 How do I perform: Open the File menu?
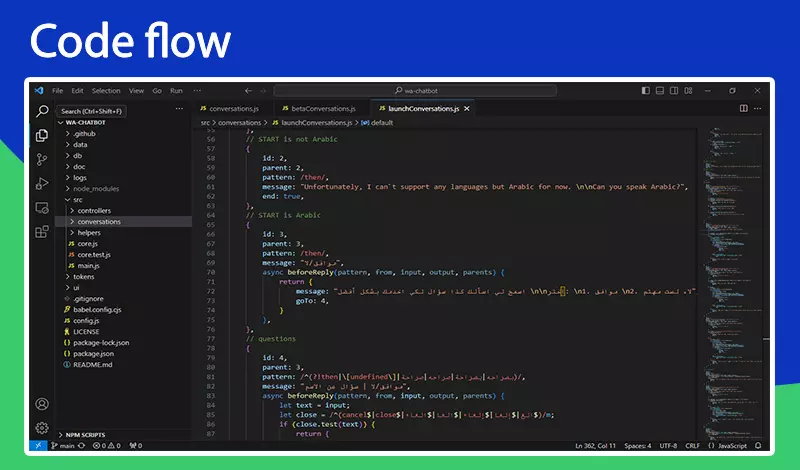click(x=58, y=90)
